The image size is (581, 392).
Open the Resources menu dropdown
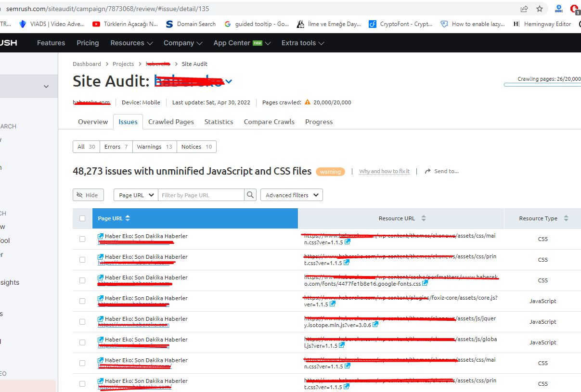pyautogui.click(x=131, y=43)
